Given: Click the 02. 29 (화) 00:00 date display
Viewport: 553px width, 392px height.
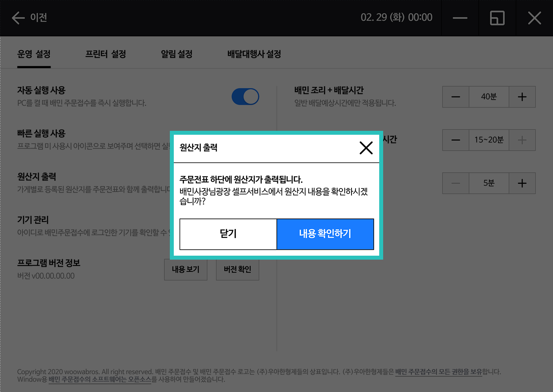Looking at the screenshot, I should click(397, 17).
